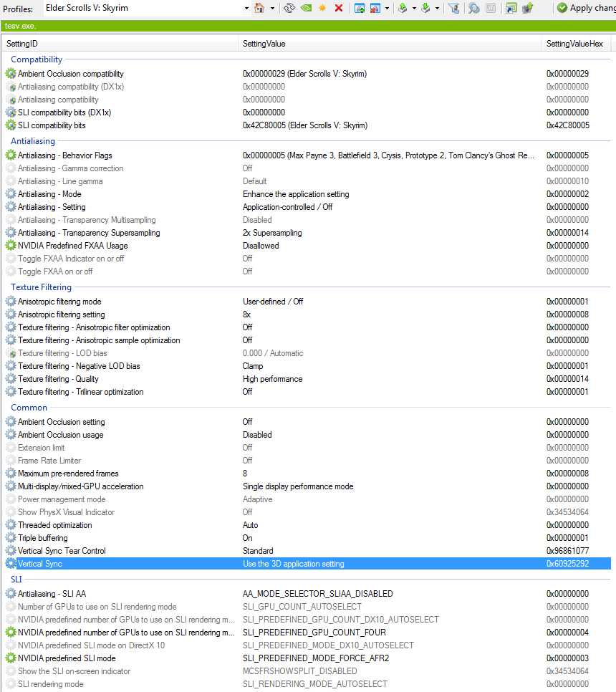Select the 'Frame Rate Limiter' setting name

(x=49, y=461)
